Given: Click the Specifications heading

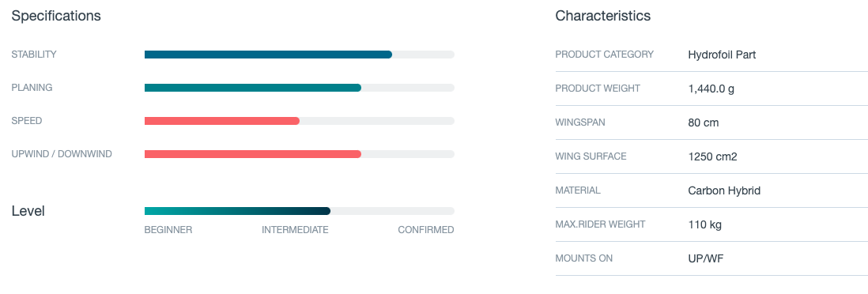Looking at the screenshot, I should (56, 16).
